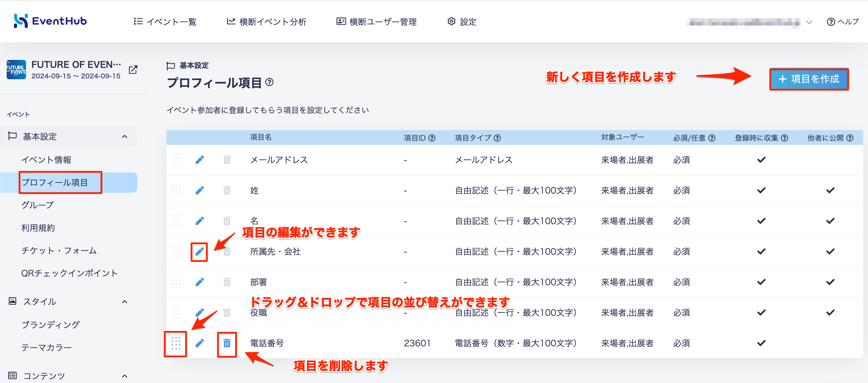Select プロフィール項目 in the sidebar
Image resolution: width=868 pixels, height=383 pixels.
(x=54, y=182)
